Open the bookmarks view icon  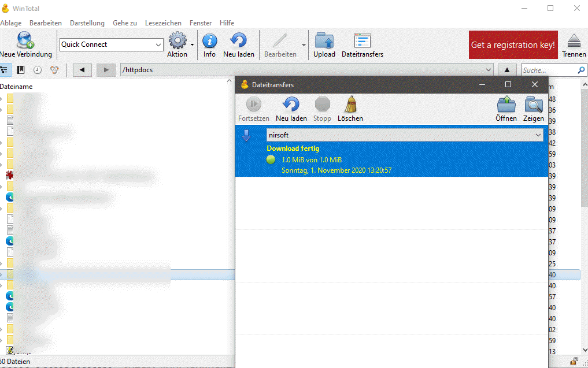click(x=21, y=70)
